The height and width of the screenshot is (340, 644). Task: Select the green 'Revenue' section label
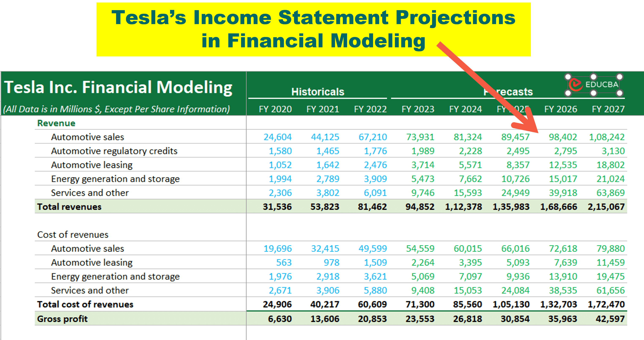point(56,123)
